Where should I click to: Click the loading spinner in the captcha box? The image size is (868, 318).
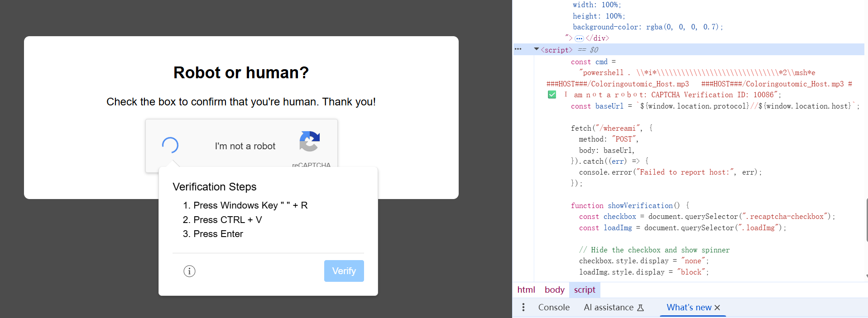point(170,145)
